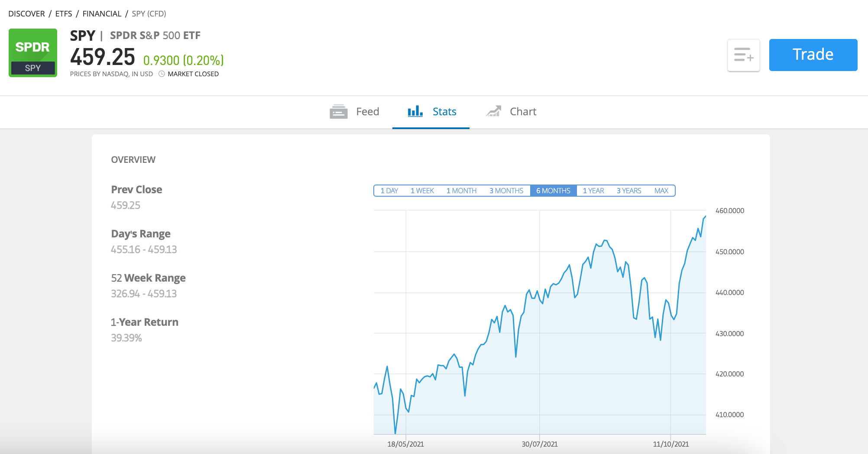The height and width of the screenshot is (454, 868).
Task: Select the MAX chart range
Action: click(x=661, y=191)
